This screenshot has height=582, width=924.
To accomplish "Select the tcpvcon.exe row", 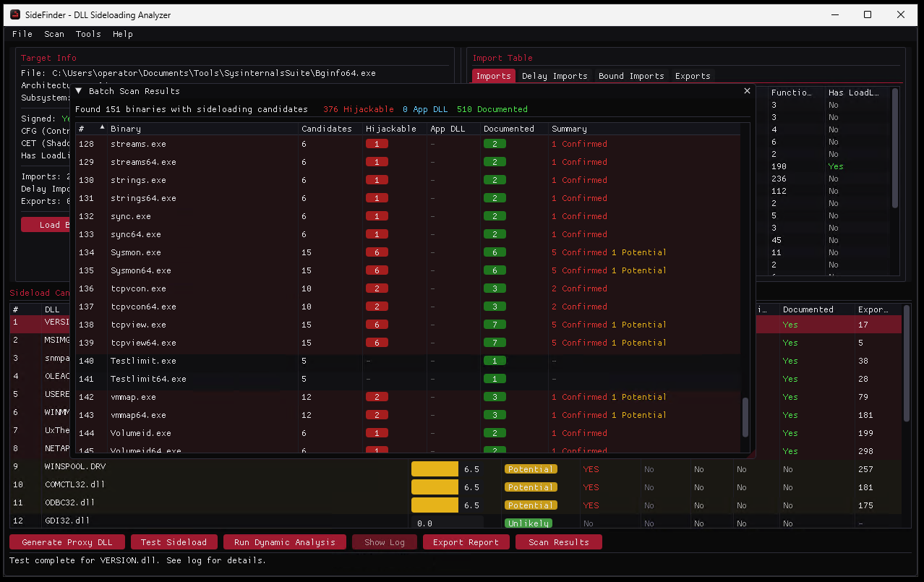I will tap(408, 288).
